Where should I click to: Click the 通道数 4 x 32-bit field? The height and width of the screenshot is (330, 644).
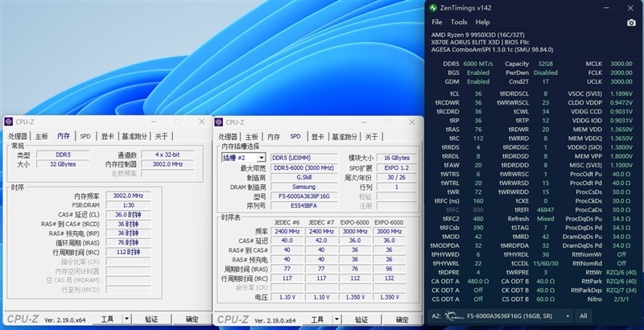167,155
